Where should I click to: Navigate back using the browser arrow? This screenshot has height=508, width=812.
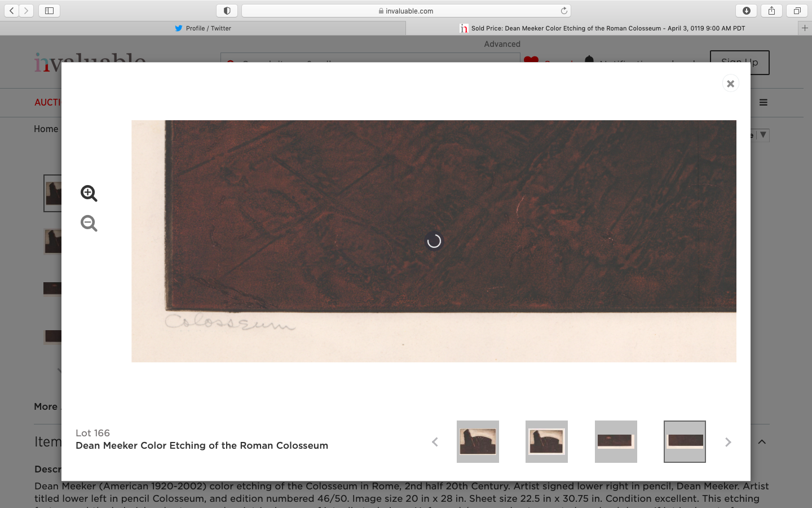pyautogui.click(x=11, y=10)
